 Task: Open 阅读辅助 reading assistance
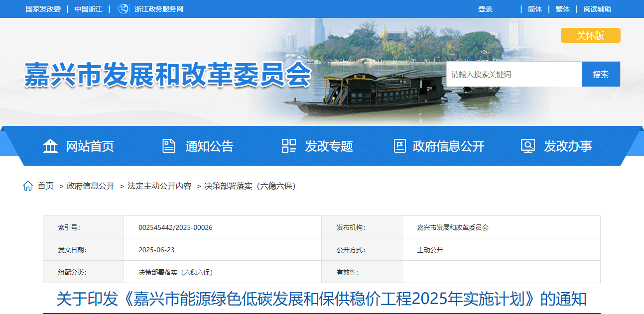[x=597, y=9]
